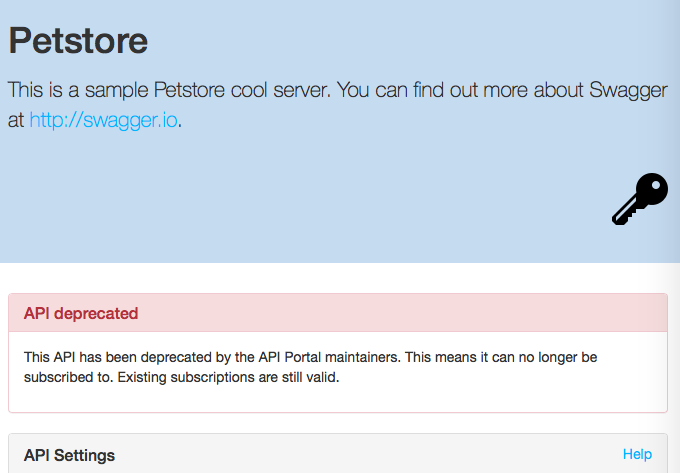680x473 pixels.
Task: Click the gray API Settings header bar
Action: (x=338, y=453)
